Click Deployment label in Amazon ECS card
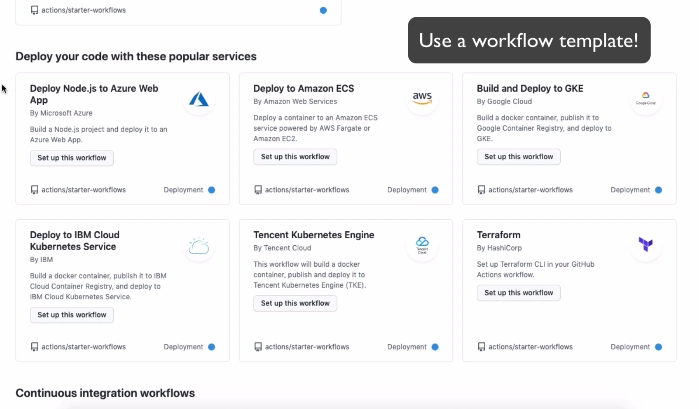 click(x=407, y=190)
